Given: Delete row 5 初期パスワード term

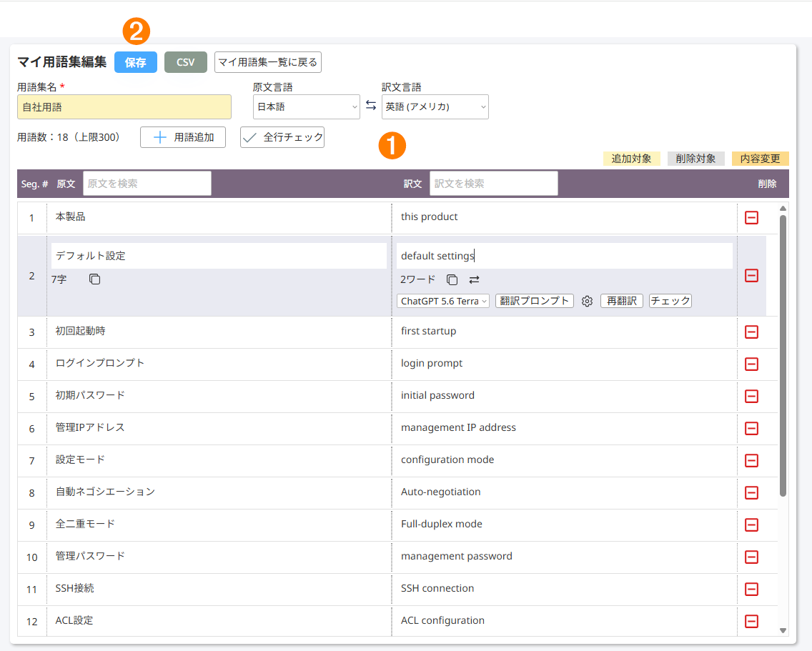Looking at the screenshot, I should point(751,396).
